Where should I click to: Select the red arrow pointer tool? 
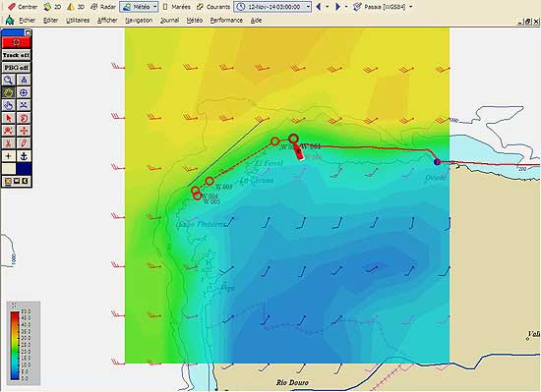pos(9,118)
